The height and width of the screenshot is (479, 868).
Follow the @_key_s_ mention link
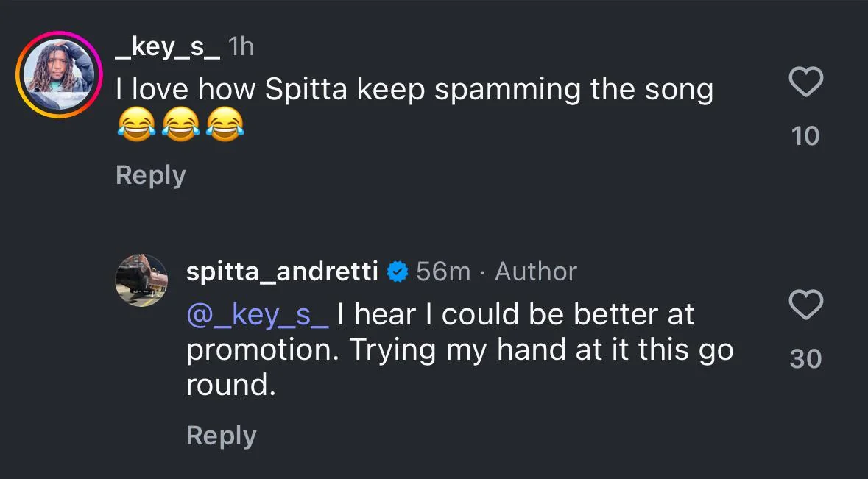coord(258,315)
